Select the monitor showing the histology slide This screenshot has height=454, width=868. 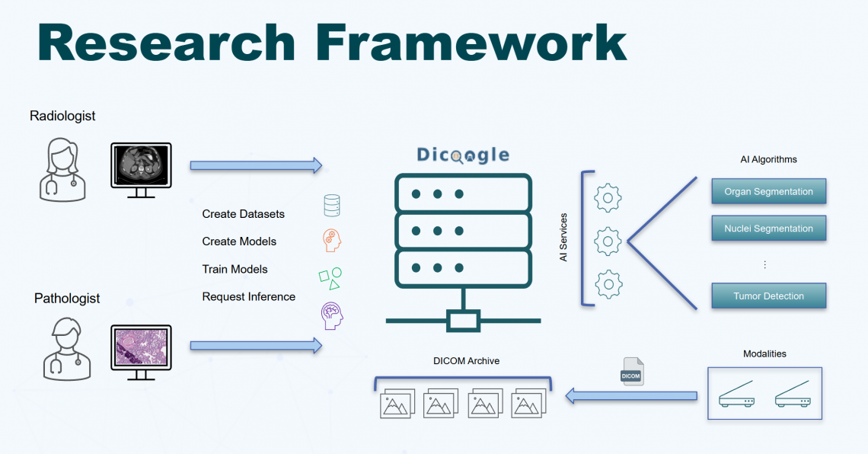[x=141, y=353]
